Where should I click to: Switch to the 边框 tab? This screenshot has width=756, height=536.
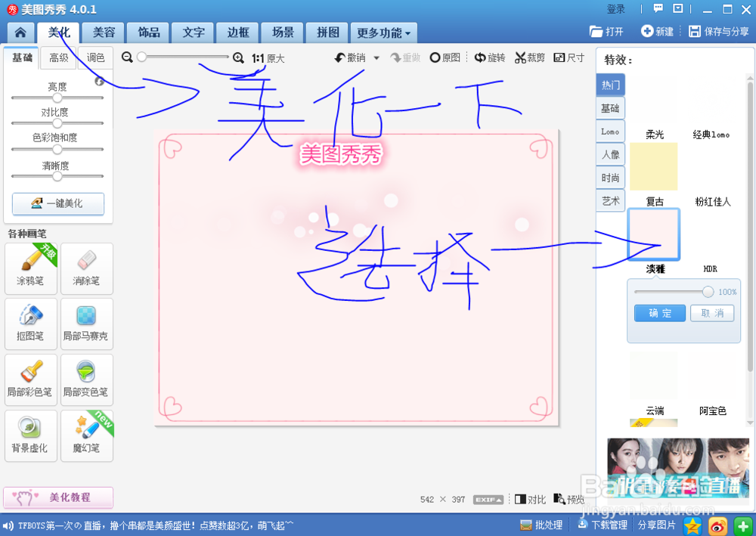click(238, 33)
